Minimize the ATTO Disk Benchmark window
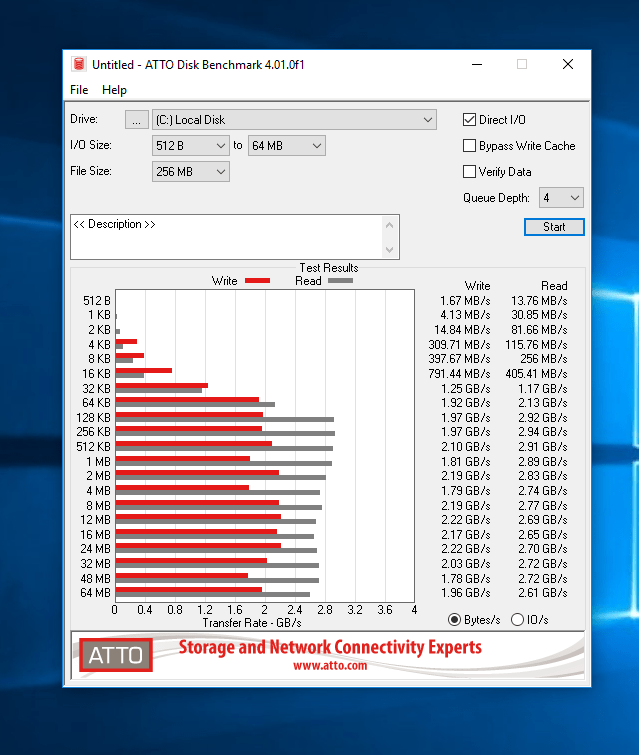639x755 pixels. pos(475,64)
